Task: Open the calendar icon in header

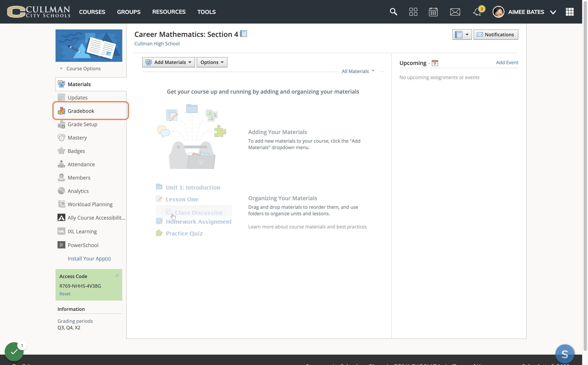Action: [x=433, y=12]
